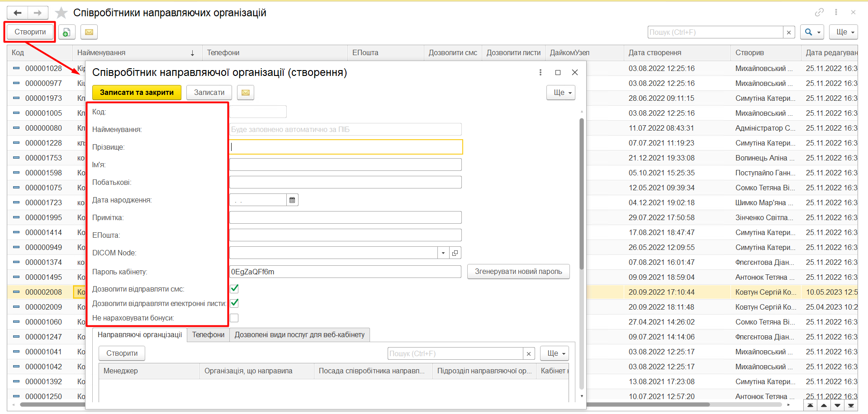The height and width of the screenshot is (414, 868).
Task: Click 'Записати та закрити' button
Action: (x=137, y=93)
